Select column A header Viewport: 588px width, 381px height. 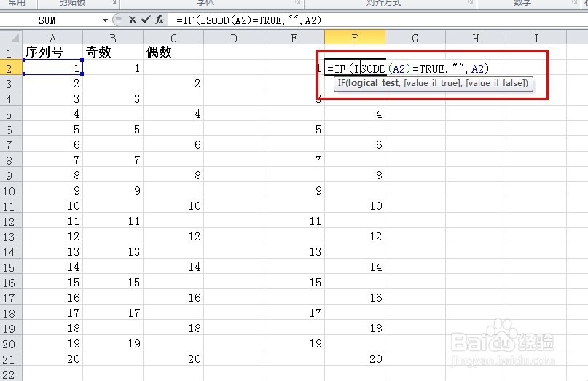coord(52,38)
